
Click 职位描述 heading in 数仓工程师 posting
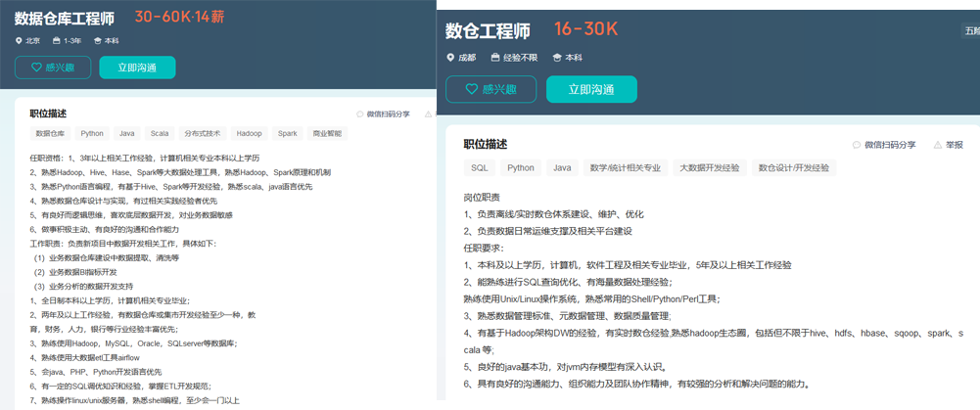486,145
